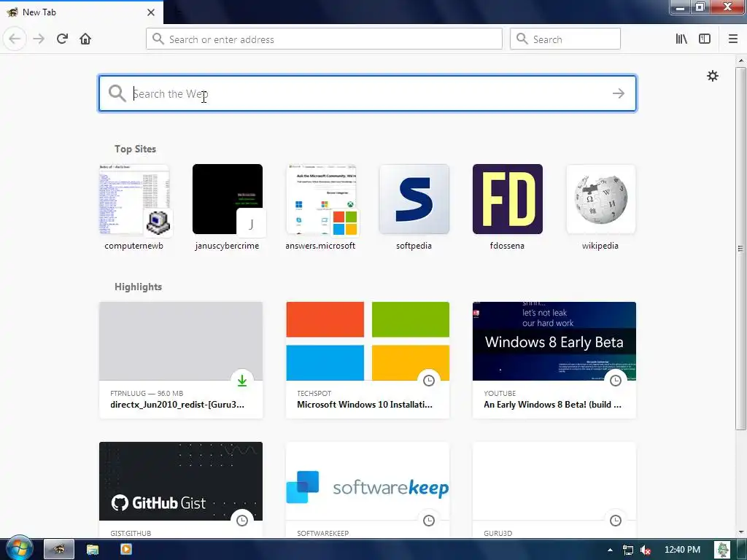Screen dimensions: 747x560
Task: Click the toolbar Search field
Action: (565, 39)
